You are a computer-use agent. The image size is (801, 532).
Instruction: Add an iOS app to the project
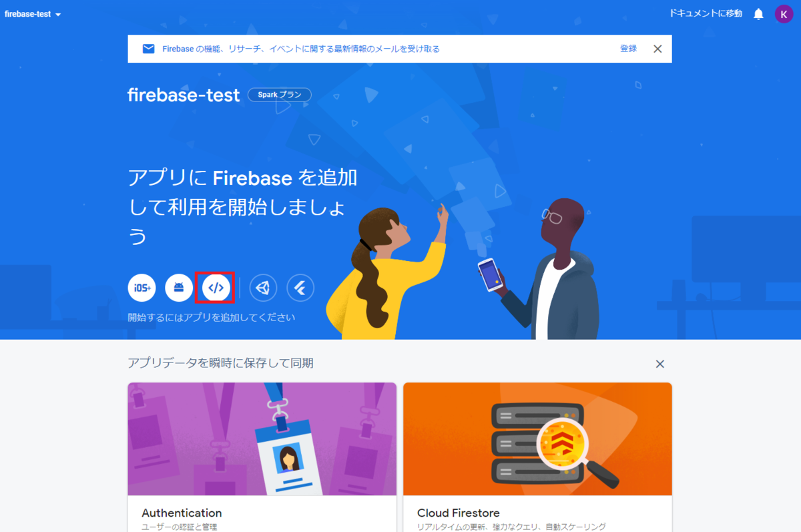(x=142, y=288)
